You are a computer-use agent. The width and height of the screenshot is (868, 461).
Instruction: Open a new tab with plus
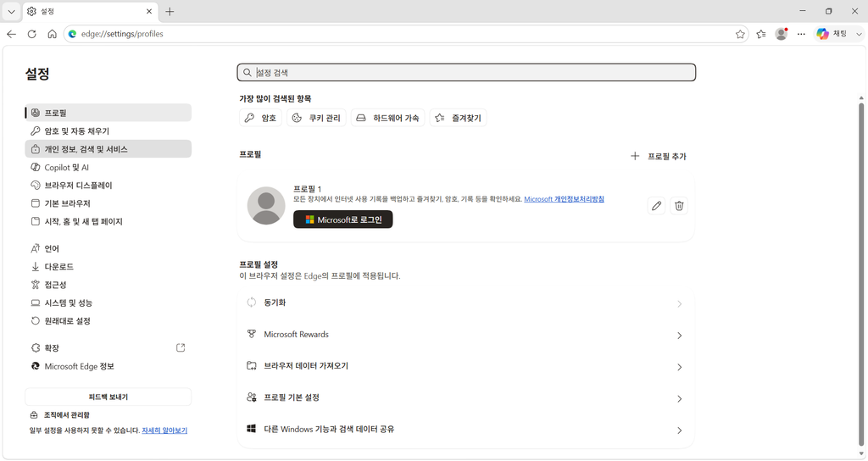(170, 11)
